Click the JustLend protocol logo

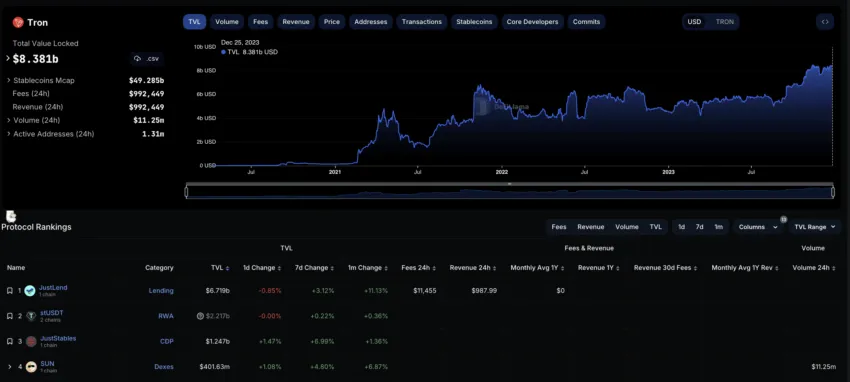[30, 291]
